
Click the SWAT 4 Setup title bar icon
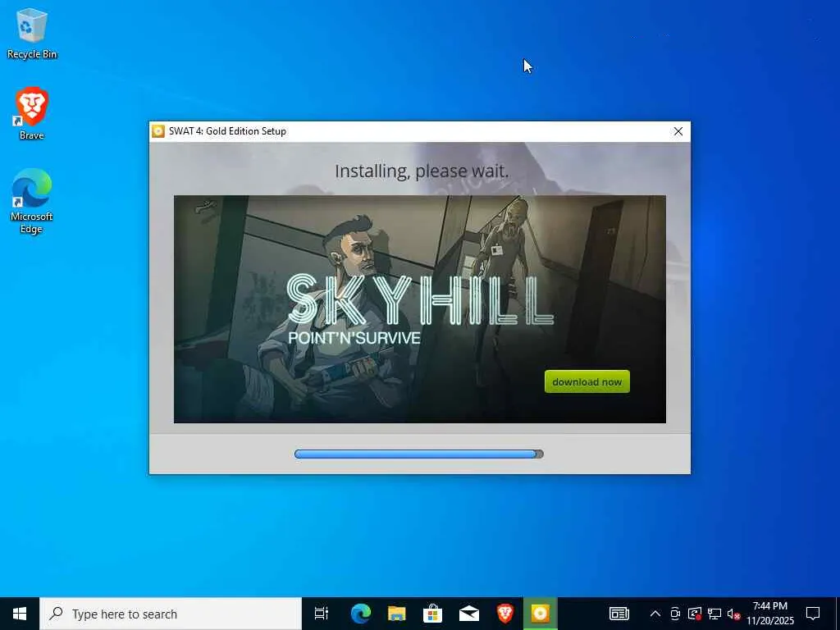(x=158, y=131)
